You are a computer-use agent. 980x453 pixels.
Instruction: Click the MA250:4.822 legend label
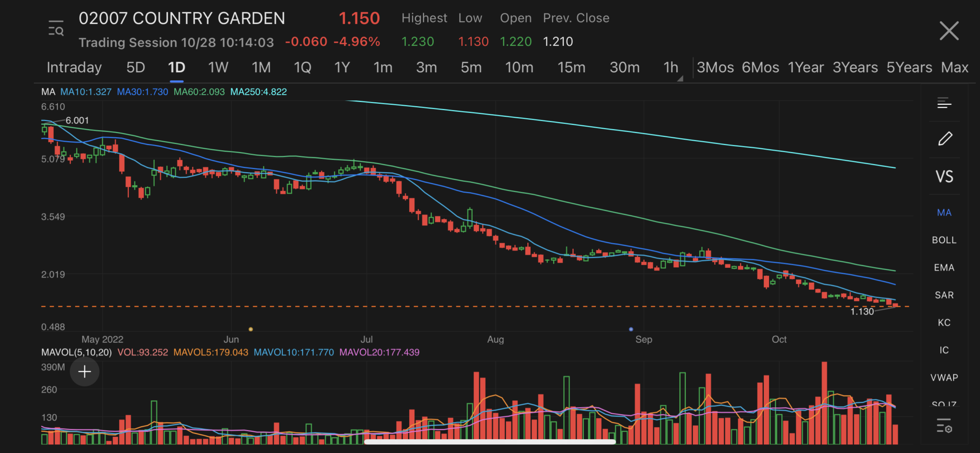[258, 92]
